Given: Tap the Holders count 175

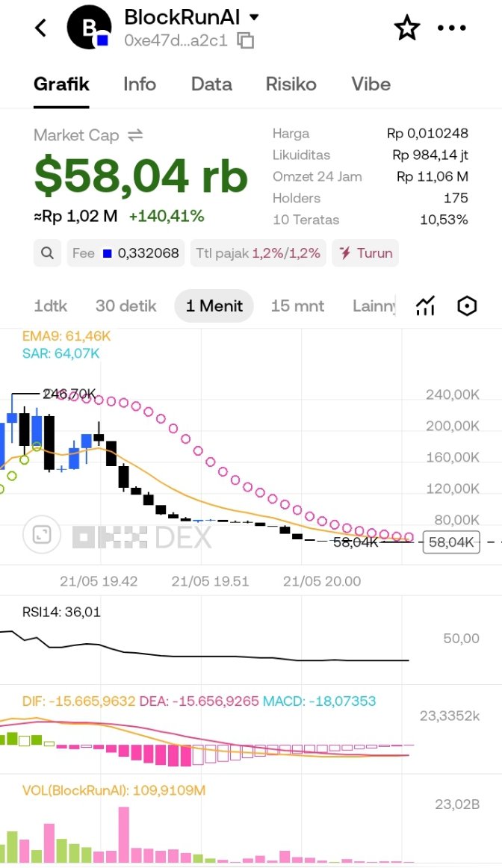Looking at the screenshot, I should pyautogui.click(x=456, y=198).
